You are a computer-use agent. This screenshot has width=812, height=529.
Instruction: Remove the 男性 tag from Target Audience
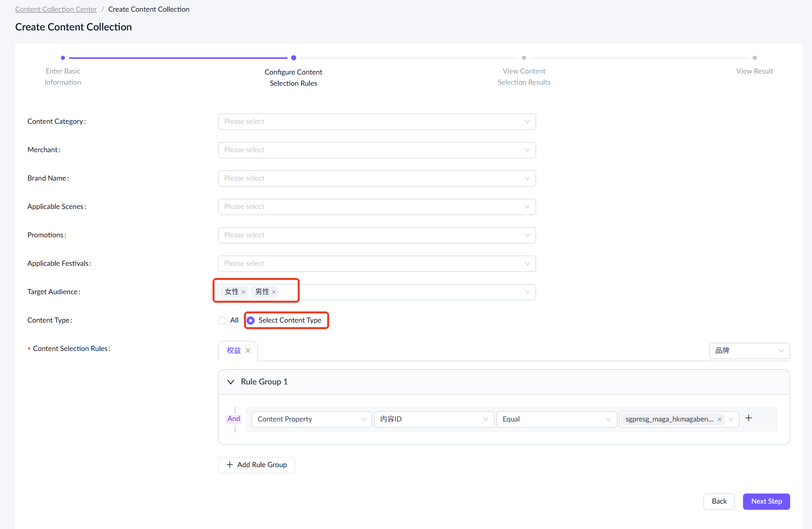274,292
